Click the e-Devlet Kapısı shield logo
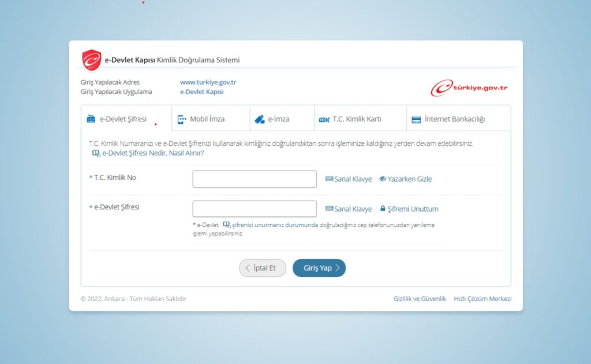 [x=91, y=60]
